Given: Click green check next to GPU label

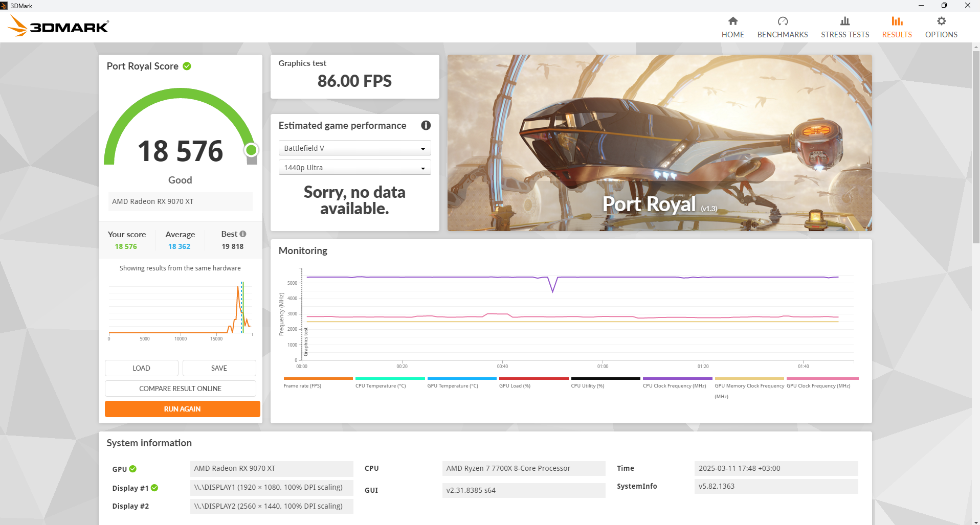Looking at the screenshot, I should point(133,469).
